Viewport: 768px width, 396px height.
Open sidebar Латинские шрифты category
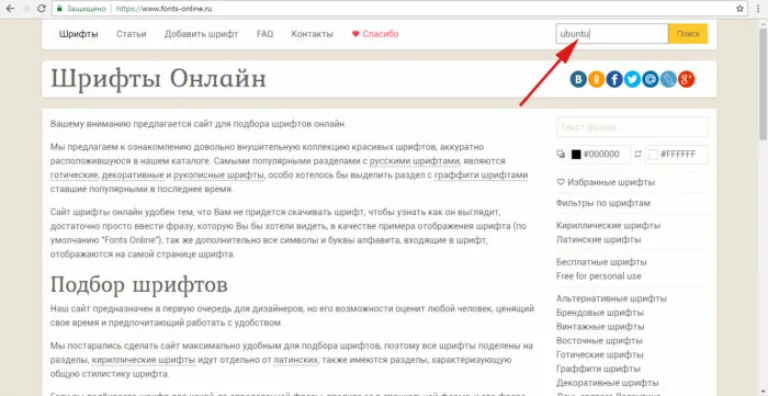click(599, 240)
